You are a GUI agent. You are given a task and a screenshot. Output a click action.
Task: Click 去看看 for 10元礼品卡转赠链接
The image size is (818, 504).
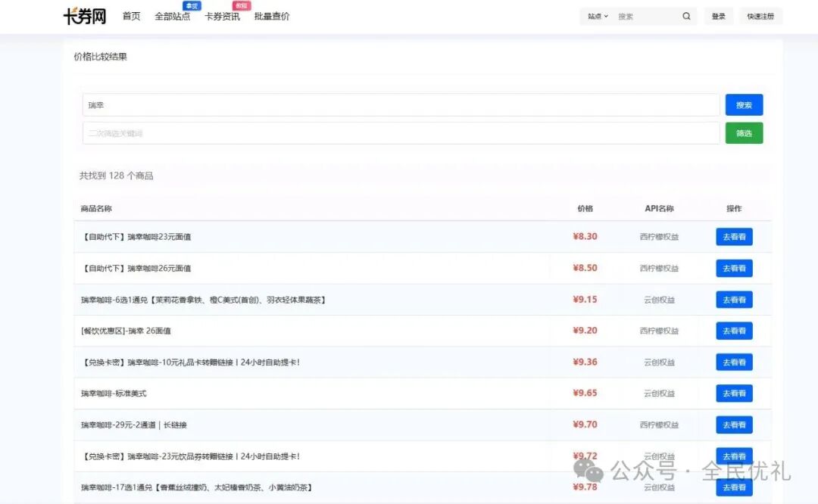[x=734, y=362]
